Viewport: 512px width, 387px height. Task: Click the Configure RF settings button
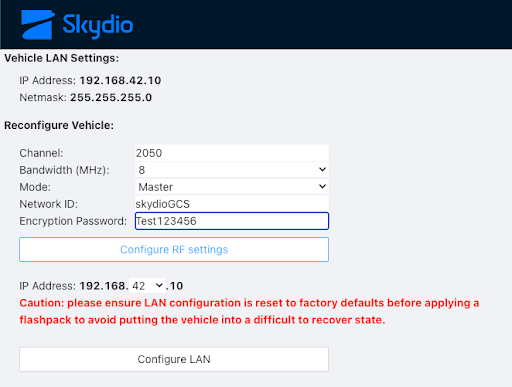pyautogui.click(x=174, y=250)
